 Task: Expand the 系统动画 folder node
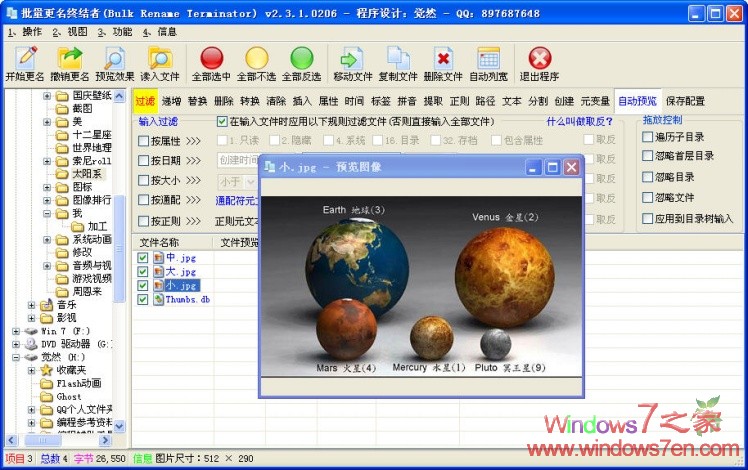[47, 240]
